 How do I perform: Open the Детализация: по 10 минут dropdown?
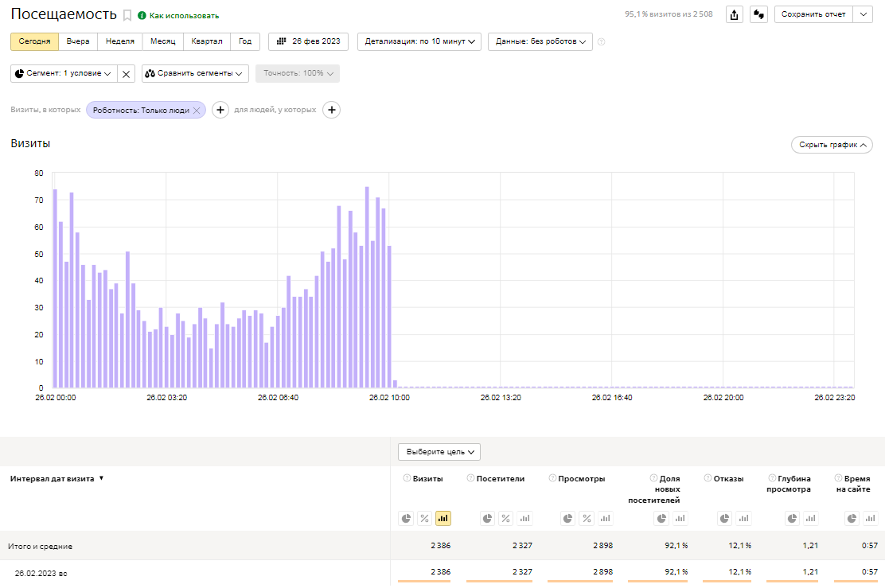419,41
